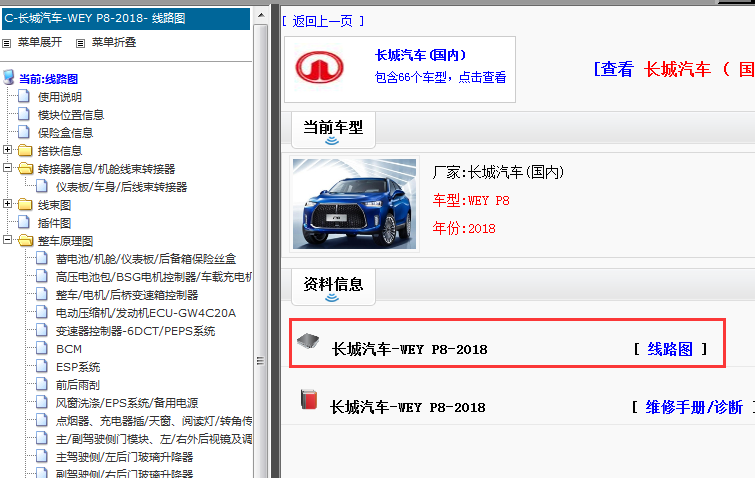This screenshot has width=755, height=478.
Task: Click the page icon next to BCM
Action: pyautogui.click(x=42, y=348)
